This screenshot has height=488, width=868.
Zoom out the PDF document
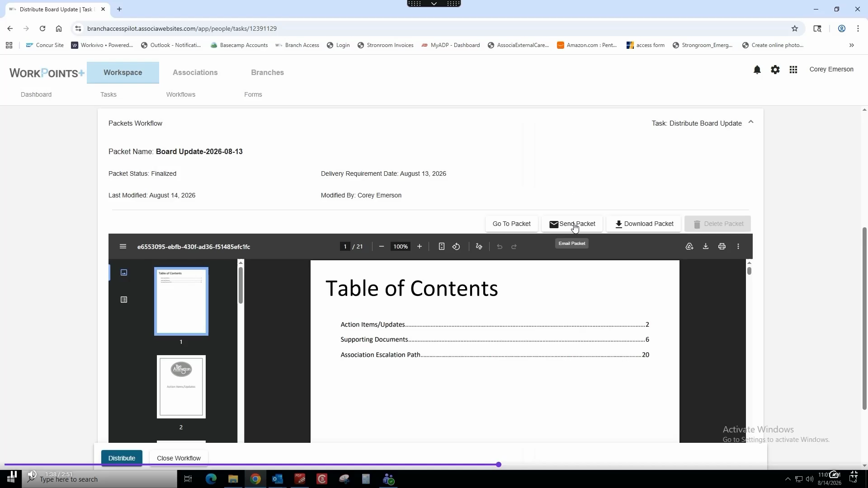382,247
